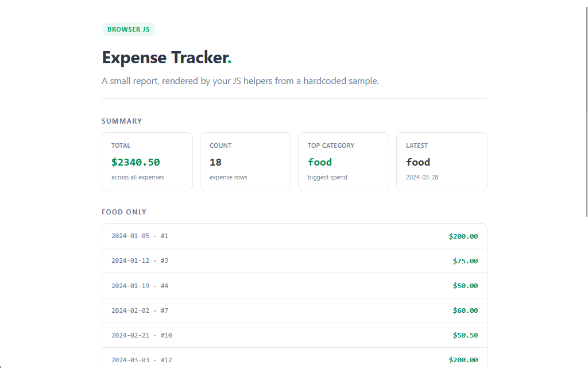Click the LATEST card label
Viewport: 588px width, 368px height.
[417, 145]
